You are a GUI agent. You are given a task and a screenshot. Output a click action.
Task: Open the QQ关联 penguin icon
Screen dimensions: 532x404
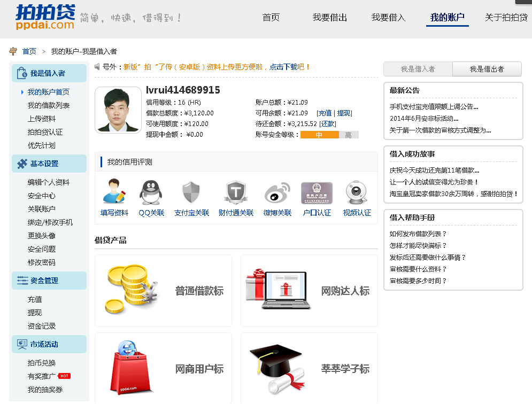(x=151, y=192)
